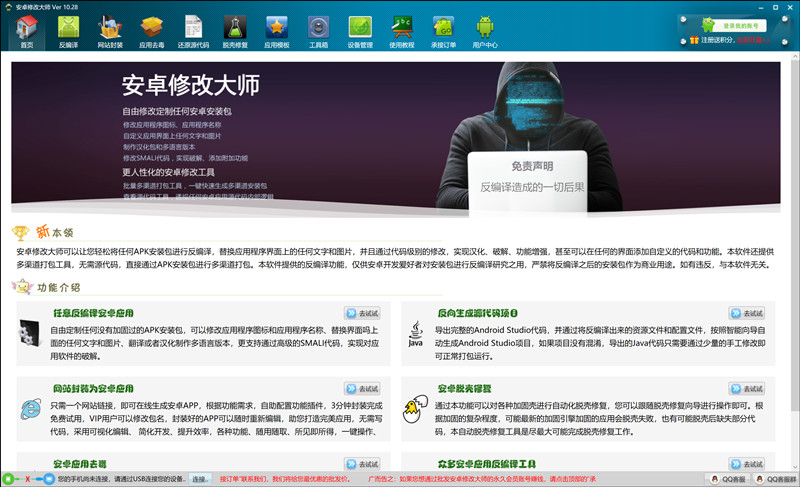This screenshot has width=800, height=487.
Task: Open the QQ客服群 support group button
Action: [775, 479]
